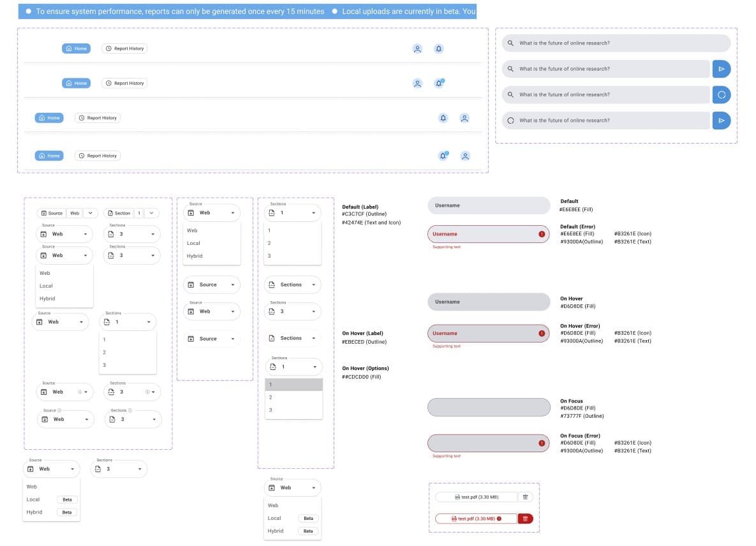The image size is (756, 546).
Task: Click error icon in the Default (Error) Username field
Action: pos(542,234)
